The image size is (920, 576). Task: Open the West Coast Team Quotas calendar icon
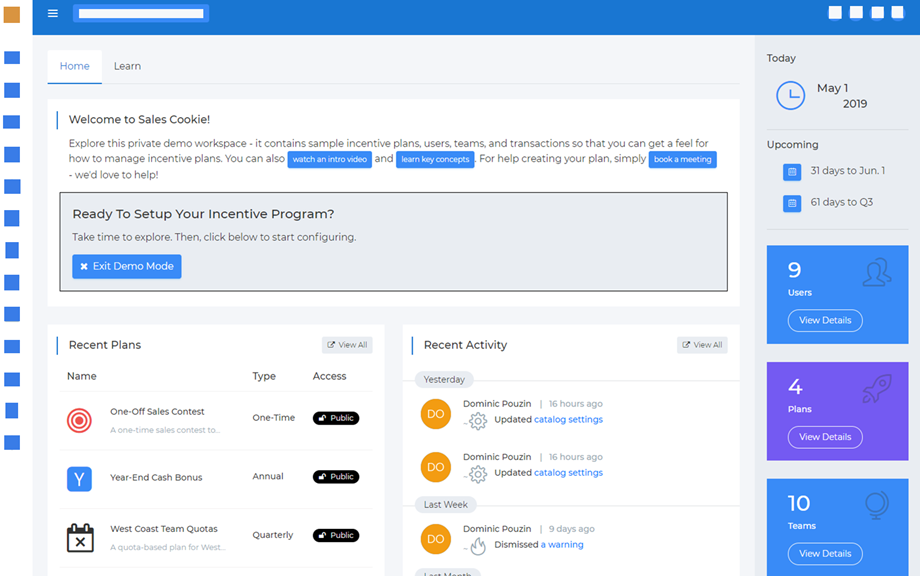point(79,536)
